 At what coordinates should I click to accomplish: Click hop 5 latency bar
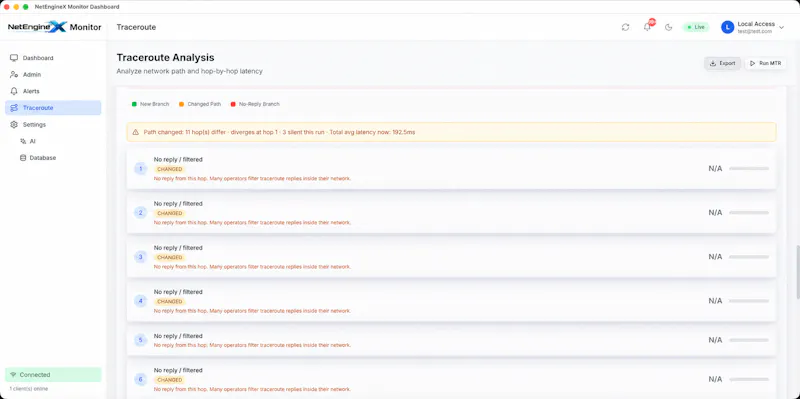pos(749,340)
